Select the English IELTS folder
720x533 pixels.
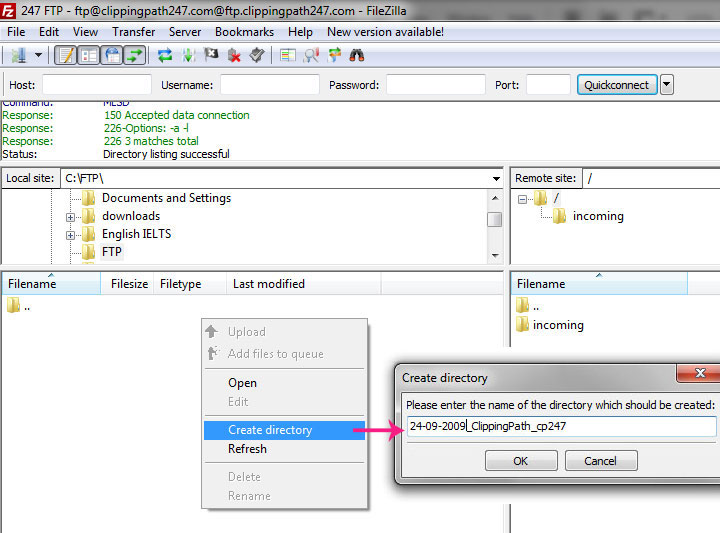(x=136, y=234)
